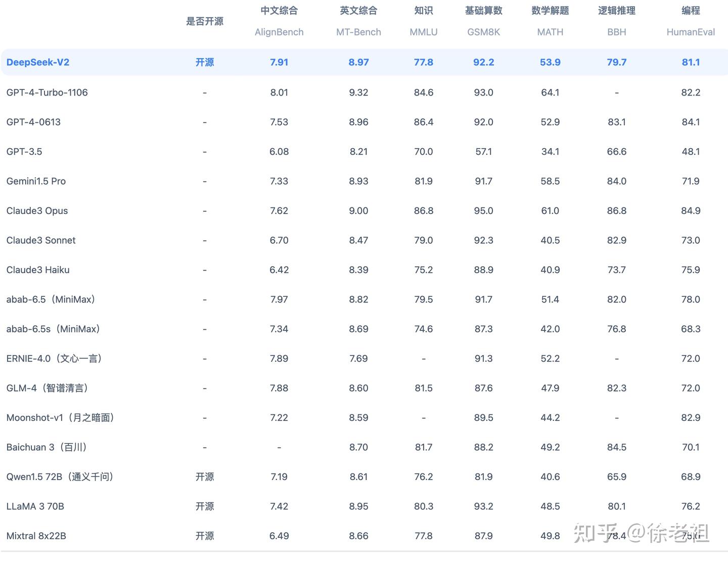Click 开源 in the Mixtral 8x22B row
Image resolution: width=728 pixels, height=563 pixels.
pyautogui.click(x=205, y=536)
